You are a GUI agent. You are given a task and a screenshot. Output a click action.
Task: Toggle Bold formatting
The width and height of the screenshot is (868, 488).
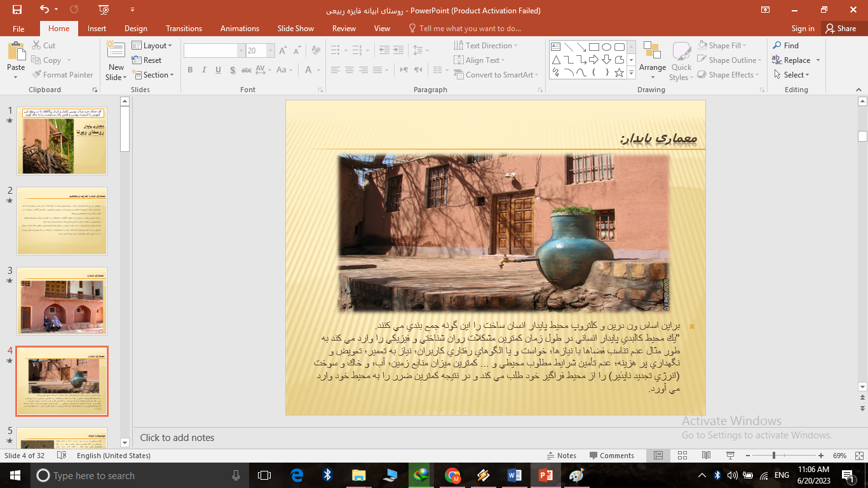pyautogui.click(x=190, y=70)
